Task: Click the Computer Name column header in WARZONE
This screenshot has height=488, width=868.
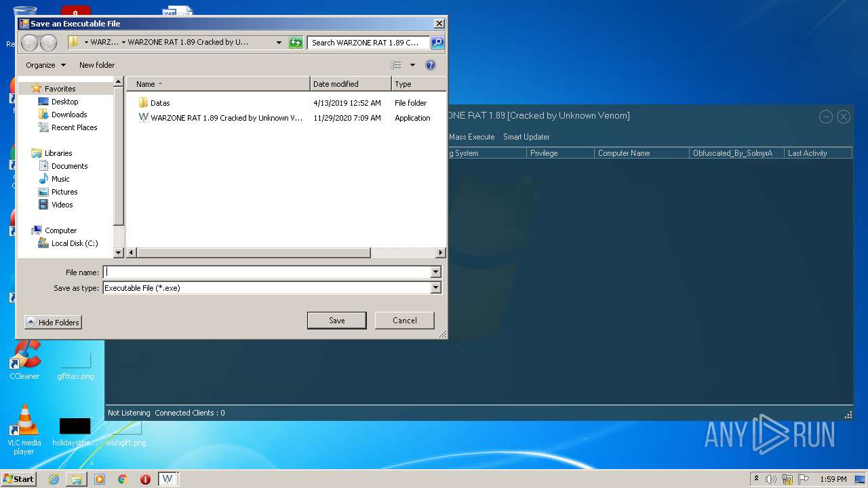Action: click(x=642, y=153)
